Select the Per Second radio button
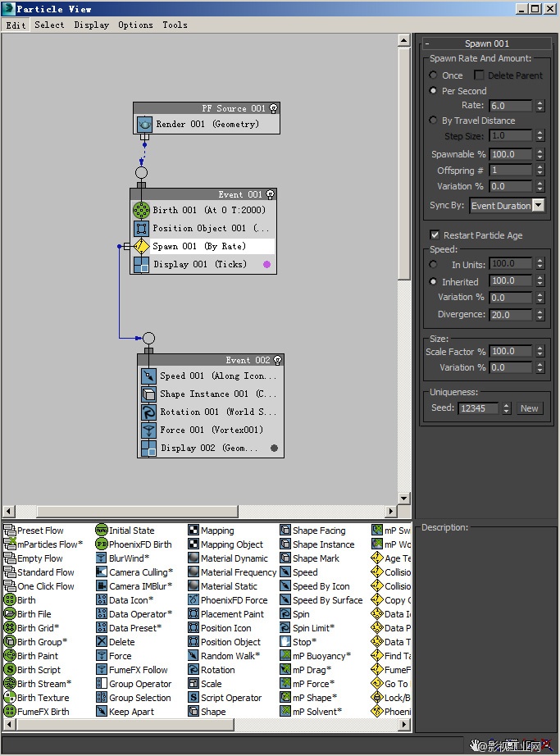Viewport: 560px width, 756px height. (433, 91)
